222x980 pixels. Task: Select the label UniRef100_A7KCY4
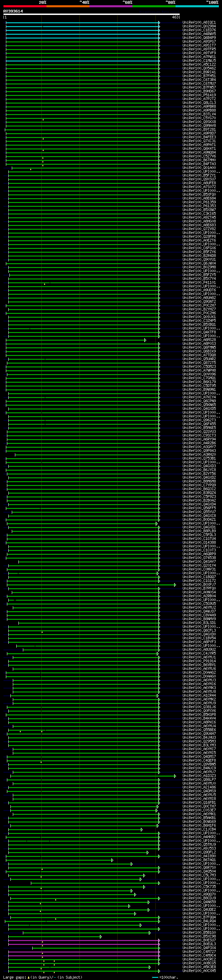[199, 397]
